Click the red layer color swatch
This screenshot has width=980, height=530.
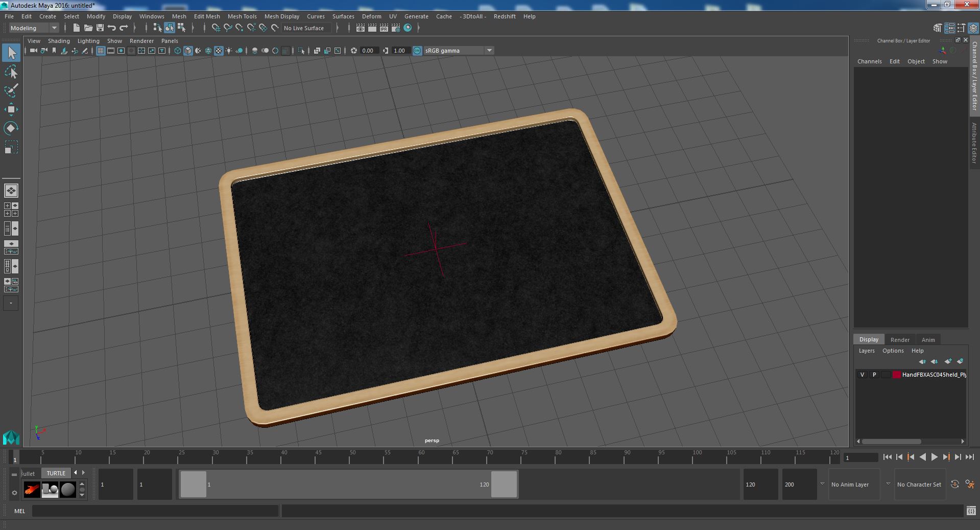click(x=897, y=375)
